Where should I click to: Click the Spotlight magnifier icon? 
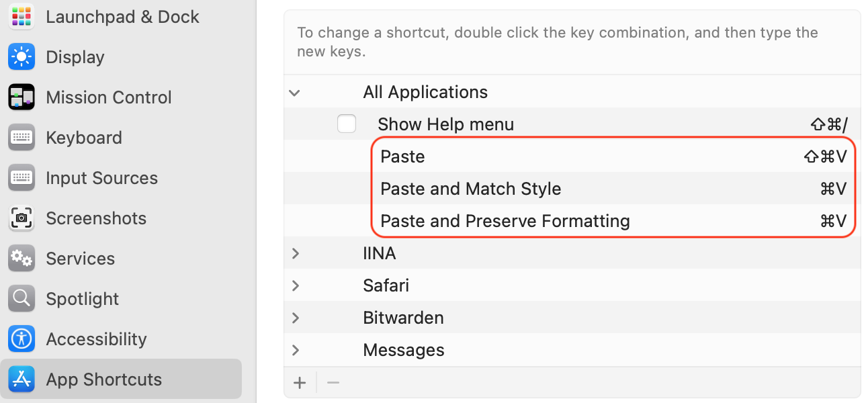[21, 299]
